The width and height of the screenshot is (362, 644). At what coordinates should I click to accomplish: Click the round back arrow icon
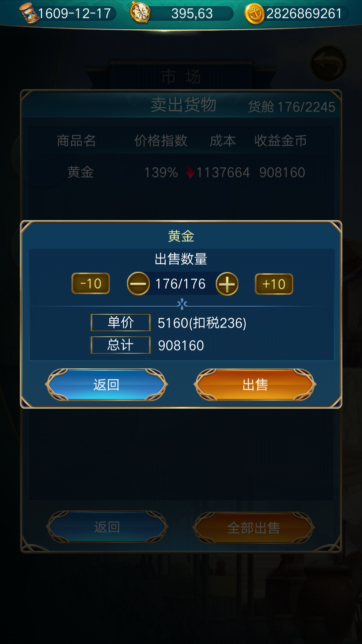(x=328, y=63)
